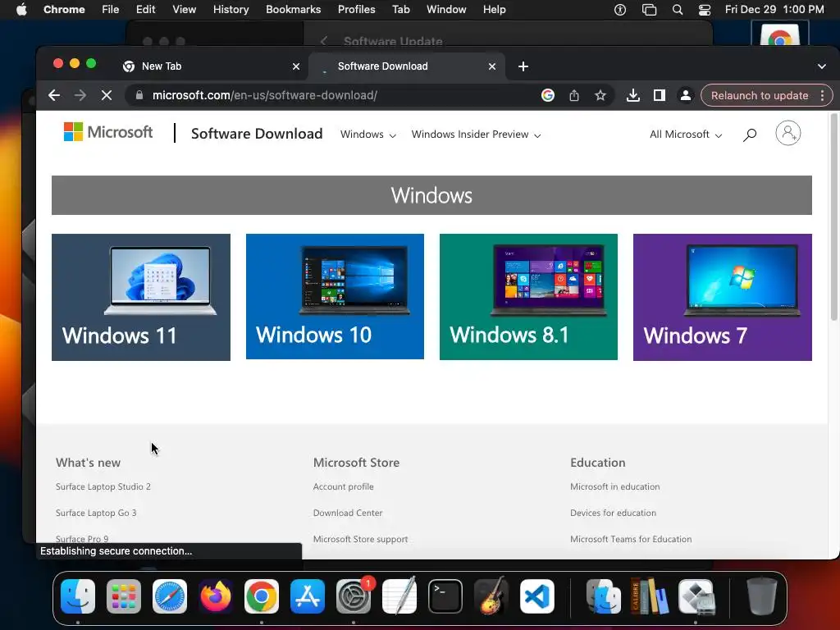Open Download Center link

click(x=348, y=513)
